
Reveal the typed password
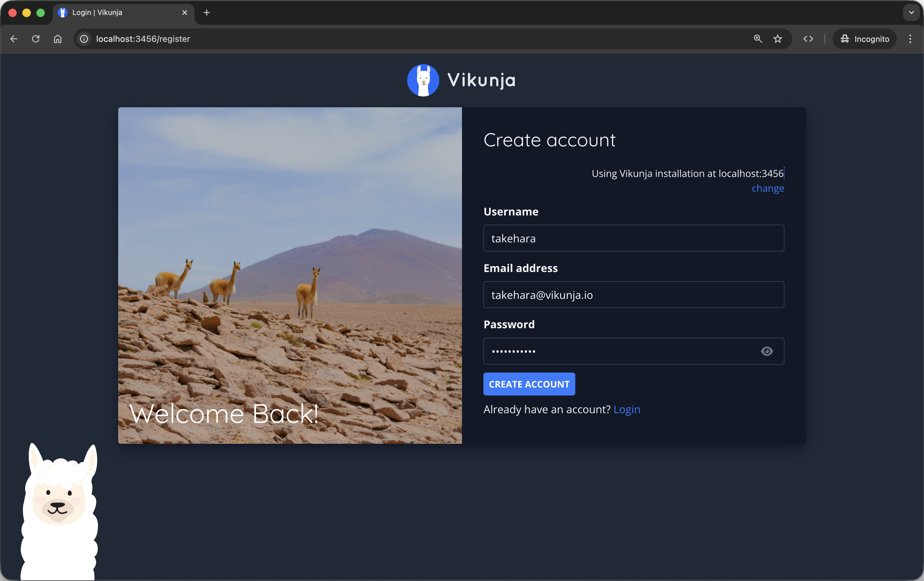point(767,351)
